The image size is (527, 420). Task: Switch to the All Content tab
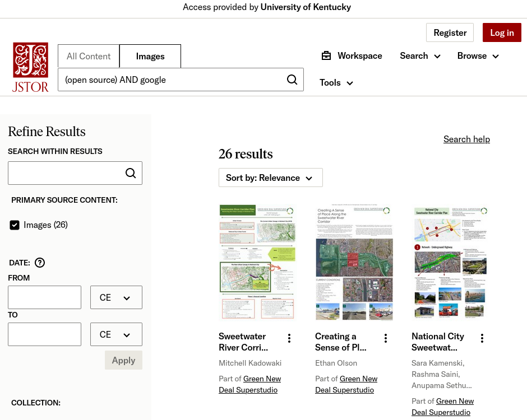pyautogui.click(x=89, y=56)
